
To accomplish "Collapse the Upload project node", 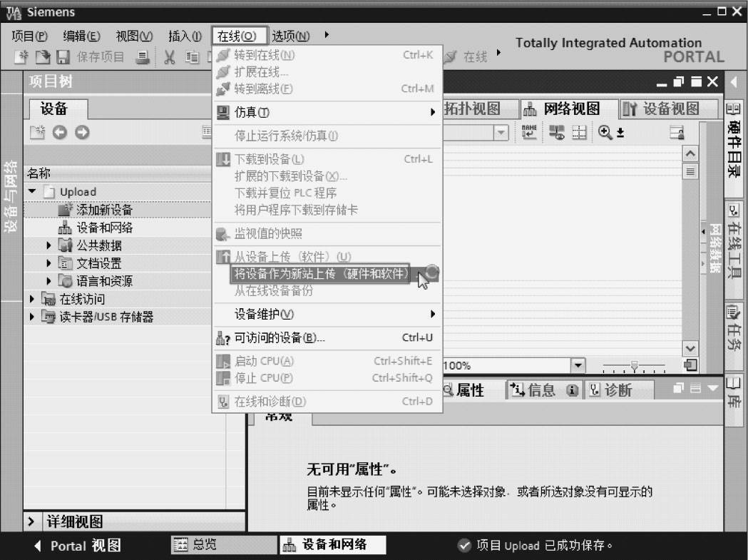I will tap(32, 191).
